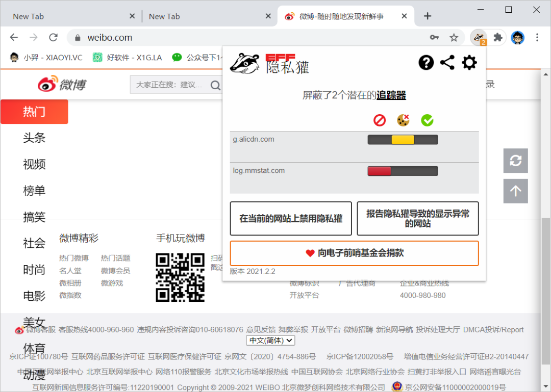Select the 热门 category
Image resolution: width=551 pixels, height=392 pixels.
[34, 112]
